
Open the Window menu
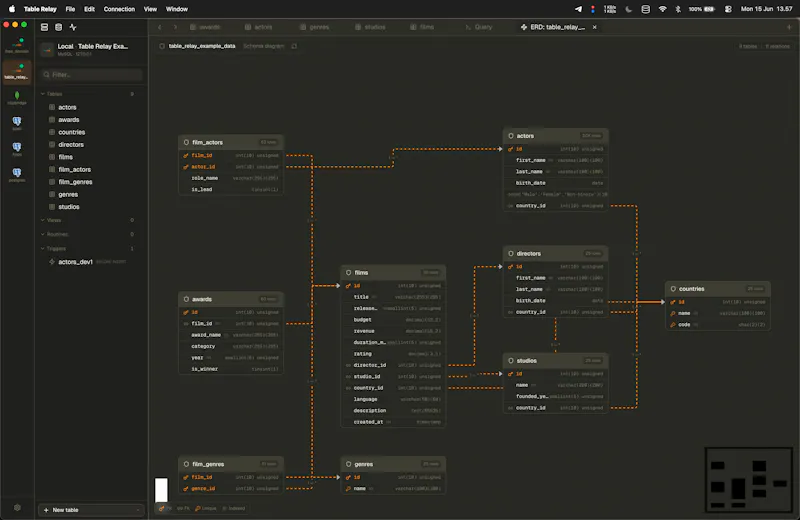(177, 9)
